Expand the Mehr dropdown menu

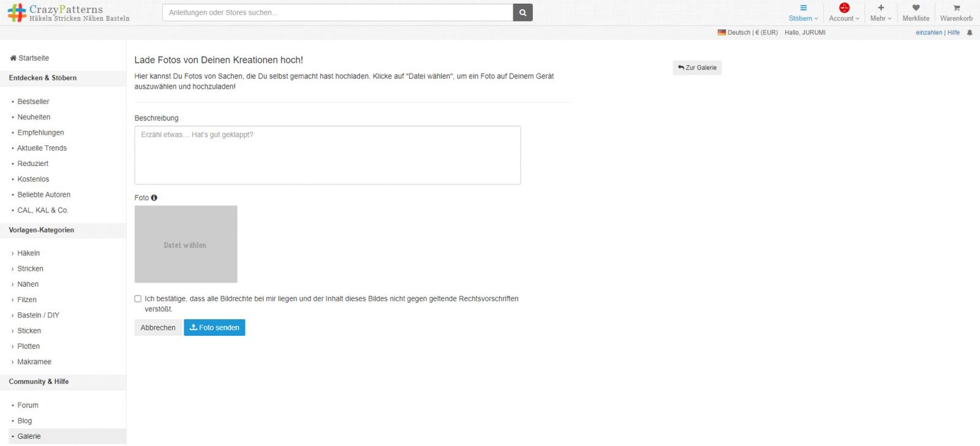tap(881, 12)
